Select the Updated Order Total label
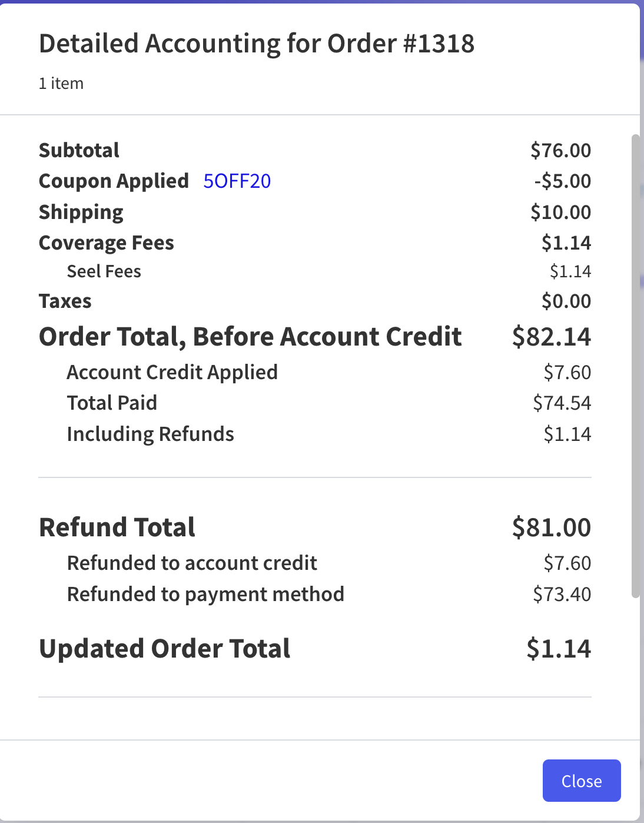 tap(165, 649)
